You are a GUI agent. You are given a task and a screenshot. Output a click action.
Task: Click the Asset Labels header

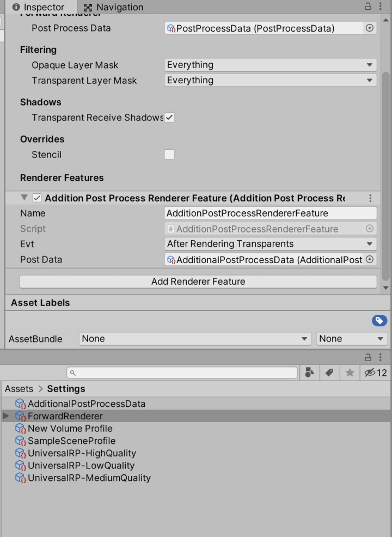click(x=40, y=303)
